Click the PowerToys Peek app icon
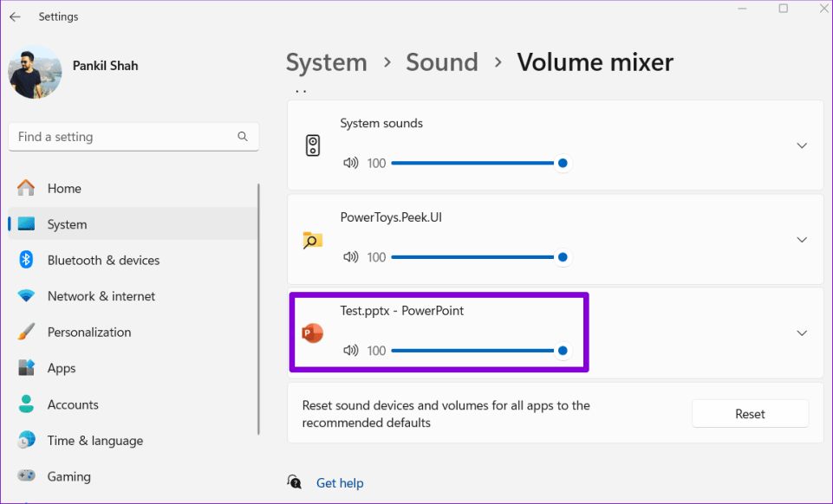This screenshot has height=504, width=833. [x=312, y=239]
